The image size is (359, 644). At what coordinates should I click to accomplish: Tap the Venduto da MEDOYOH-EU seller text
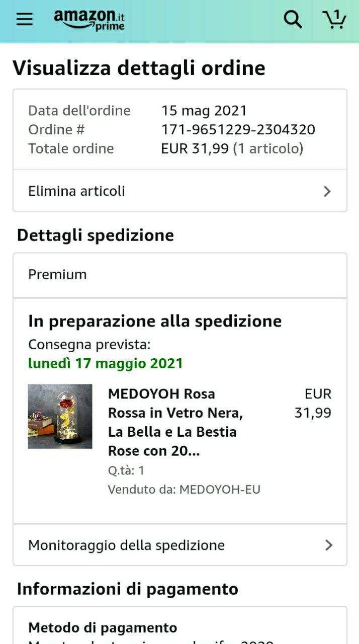tap(184, 489)
